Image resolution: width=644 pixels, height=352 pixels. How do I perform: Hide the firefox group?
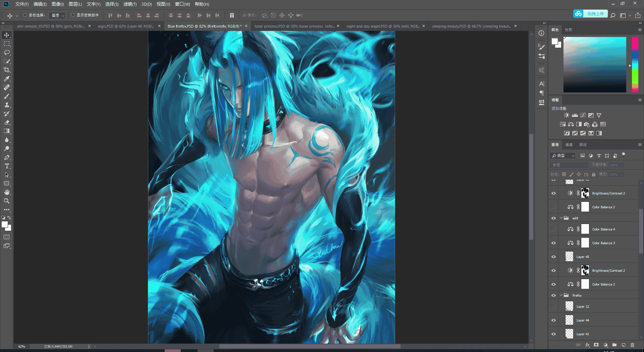pyautogui.click(x=553, y=296)
